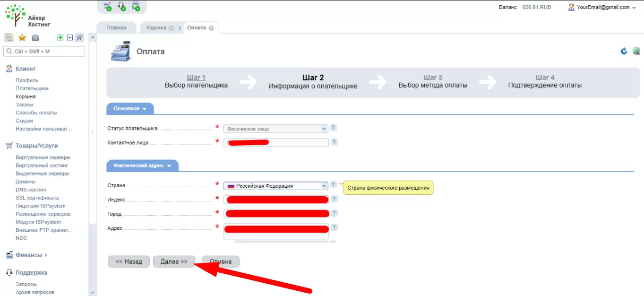Collapse the Основное section
The image size is (644, 296).
pyautogui.click(x=130, y=109)
